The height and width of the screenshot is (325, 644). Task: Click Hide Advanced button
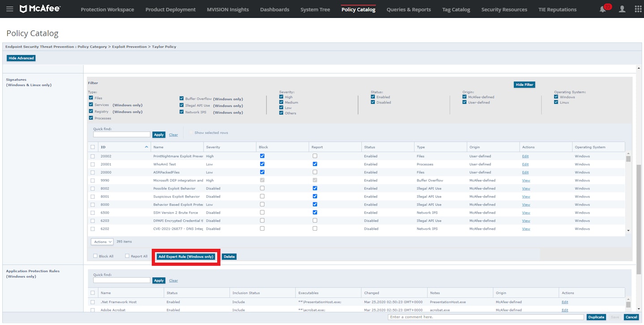[x=21, y=58]
